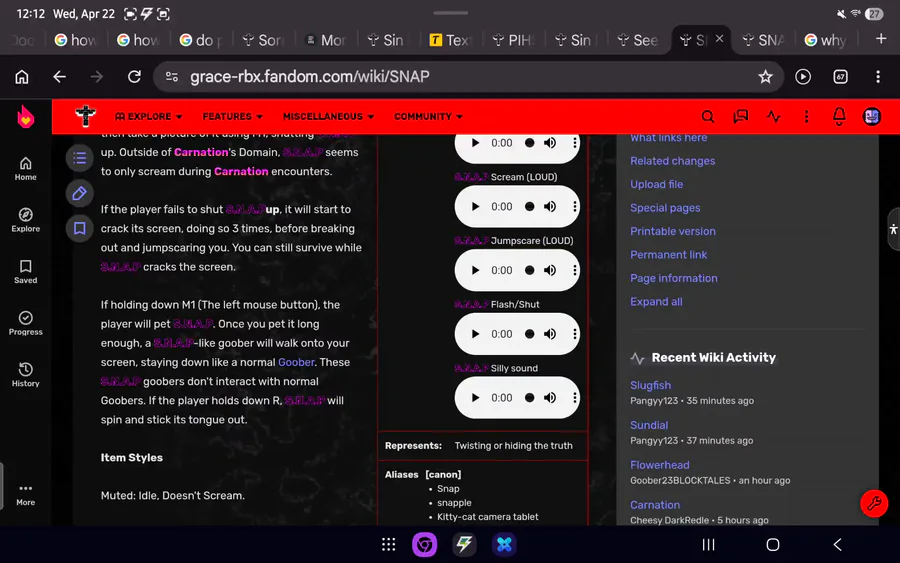The image size is (900, 563).
Task: Open Flash/Shut player options dots
Action: [x=574, y=334]
